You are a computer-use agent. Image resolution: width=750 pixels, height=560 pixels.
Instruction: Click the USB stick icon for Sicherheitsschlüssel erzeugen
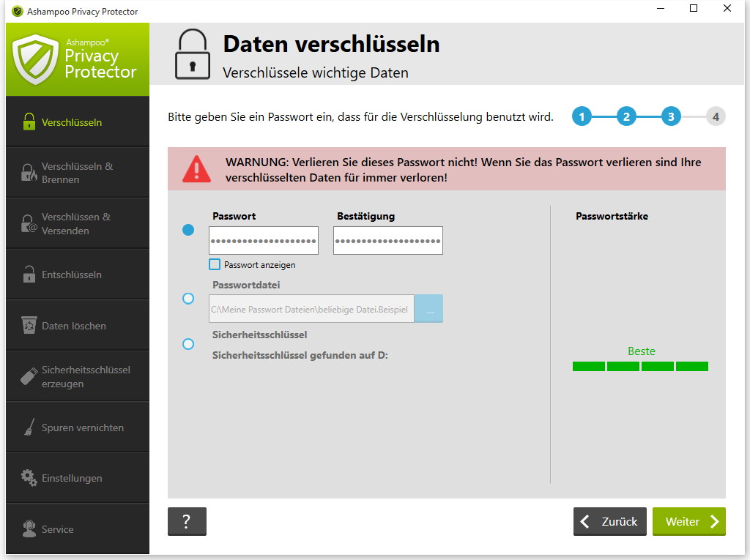coord(29,376)
